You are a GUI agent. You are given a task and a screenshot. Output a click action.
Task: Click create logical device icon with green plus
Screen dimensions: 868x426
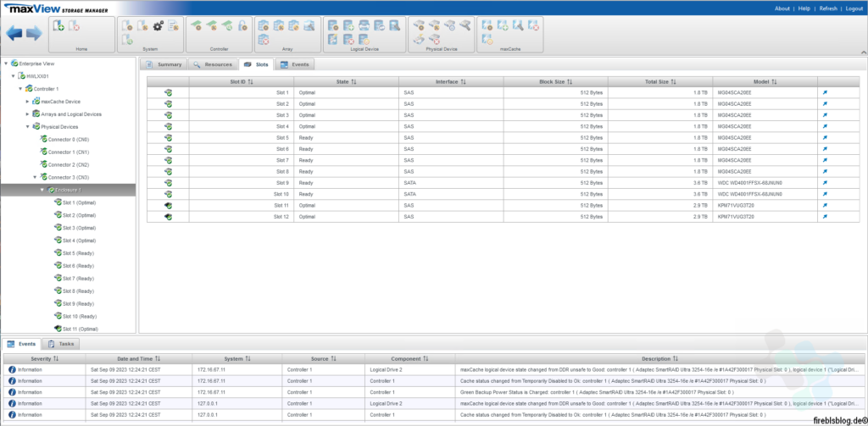click(348, 25)
